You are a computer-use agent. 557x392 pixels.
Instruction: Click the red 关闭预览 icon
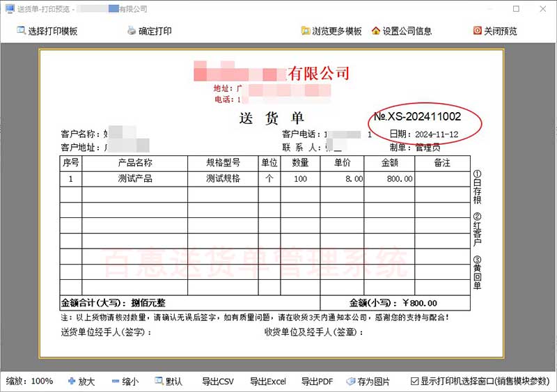pos(477,31)
